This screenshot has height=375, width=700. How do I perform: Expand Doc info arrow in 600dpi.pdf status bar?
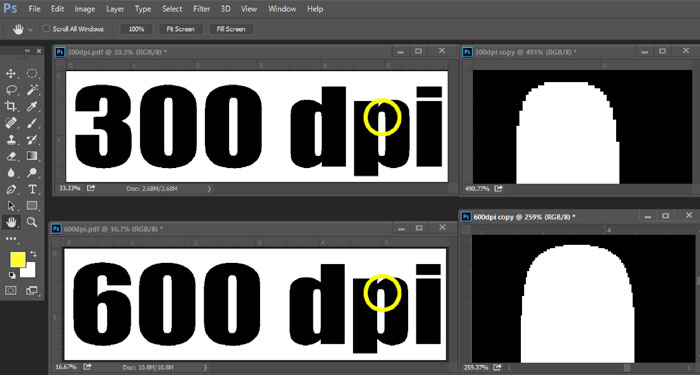pyautogui.click(x=205, y=367)
